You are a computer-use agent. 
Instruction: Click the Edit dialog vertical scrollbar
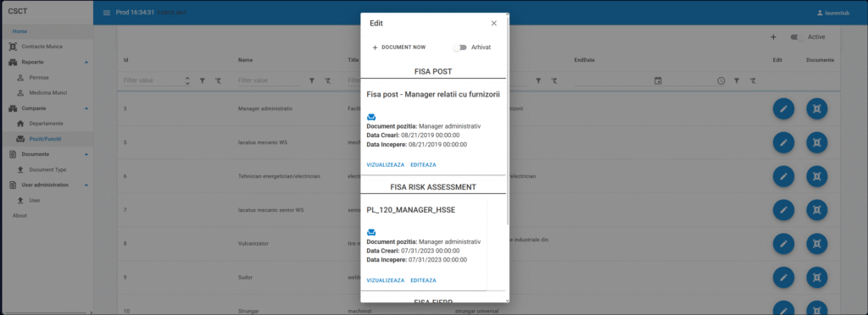[x=508, y=122]
